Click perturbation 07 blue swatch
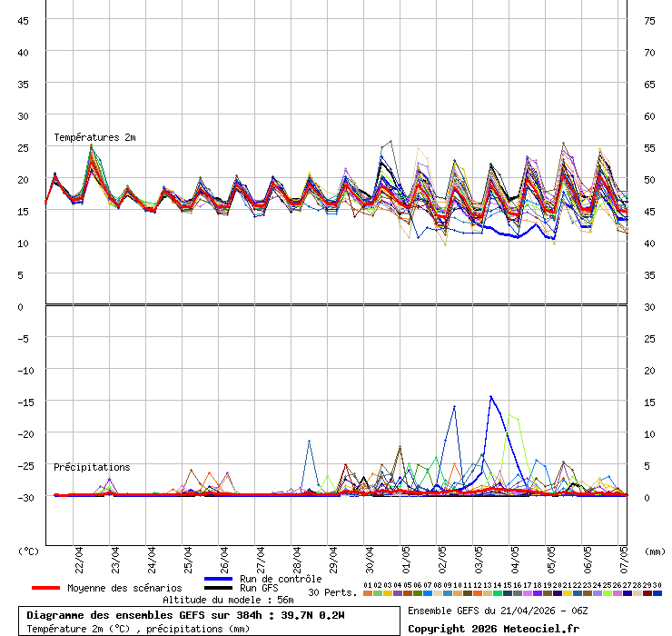Viewport: 672px width, 636px height. click(427, 593)
